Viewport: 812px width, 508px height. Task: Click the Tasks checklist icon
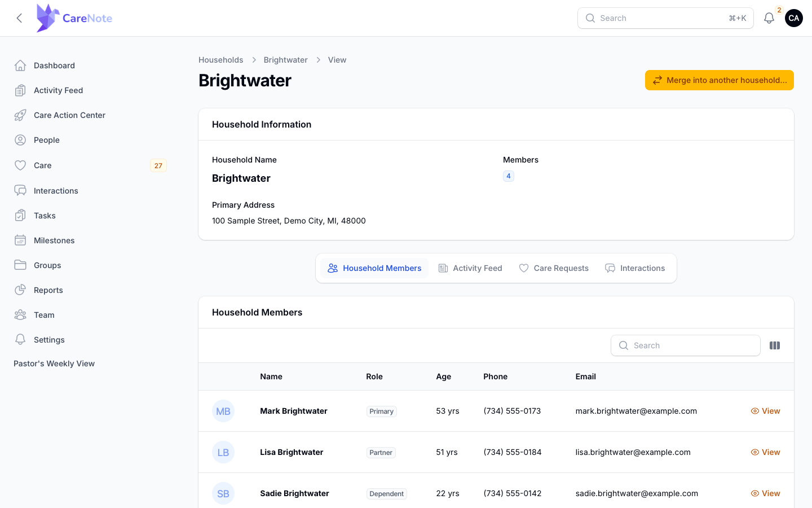(x=20, y=216)
